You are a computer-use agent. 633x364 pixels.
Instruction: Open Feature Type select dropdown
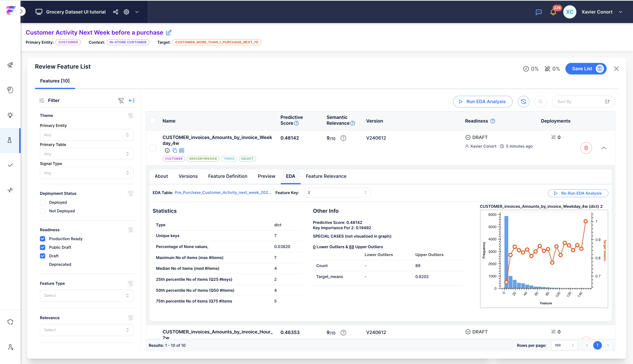point(87,296)
